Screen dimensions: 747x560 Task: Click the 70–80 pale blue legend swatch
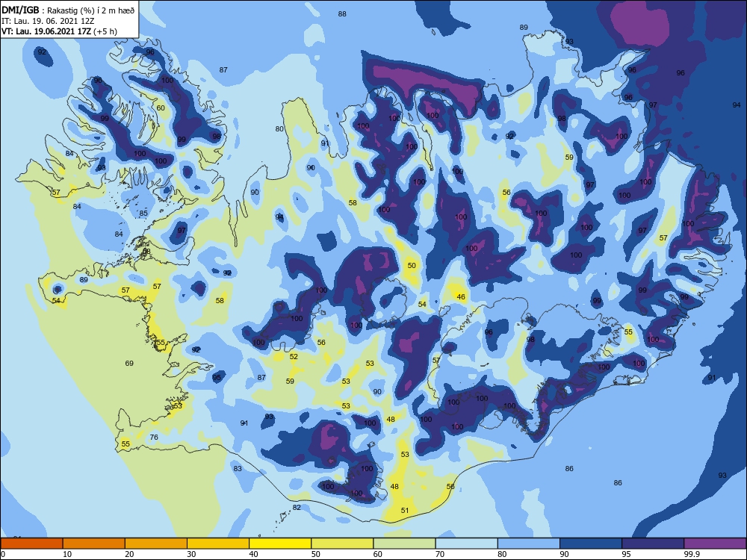(466, 544)
